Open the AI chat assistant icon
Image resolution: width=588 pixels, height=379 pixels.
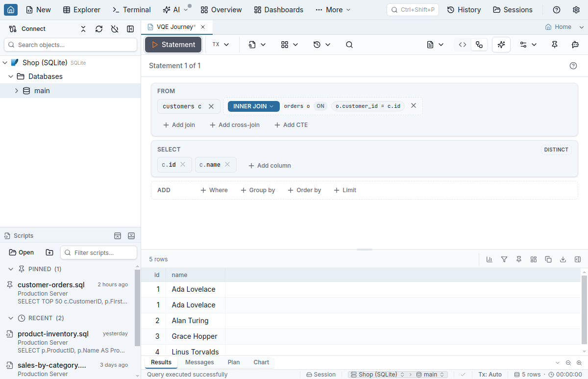pos(575,45)
